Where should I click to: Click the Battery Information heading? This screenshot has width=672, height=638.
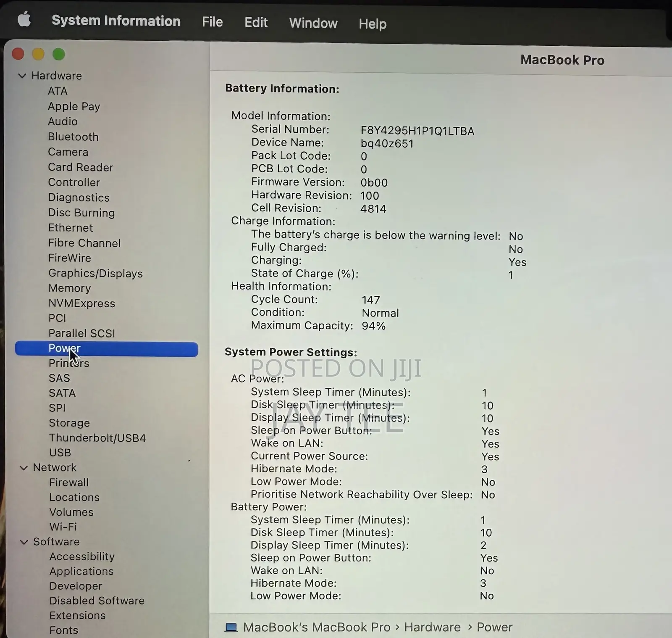point(282,89)
